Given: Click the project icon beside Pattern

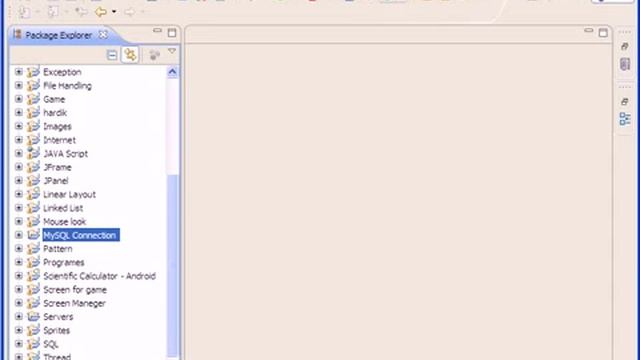Looking at the screenshot, I should tap(33, 248).
